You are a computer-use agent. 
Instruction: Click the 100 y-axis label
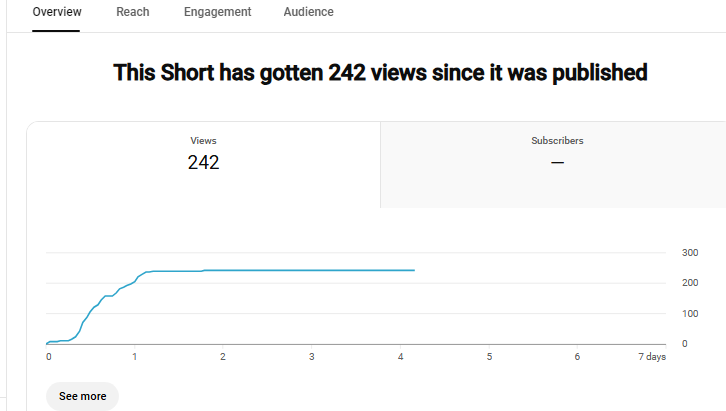[x=690, y=314]
